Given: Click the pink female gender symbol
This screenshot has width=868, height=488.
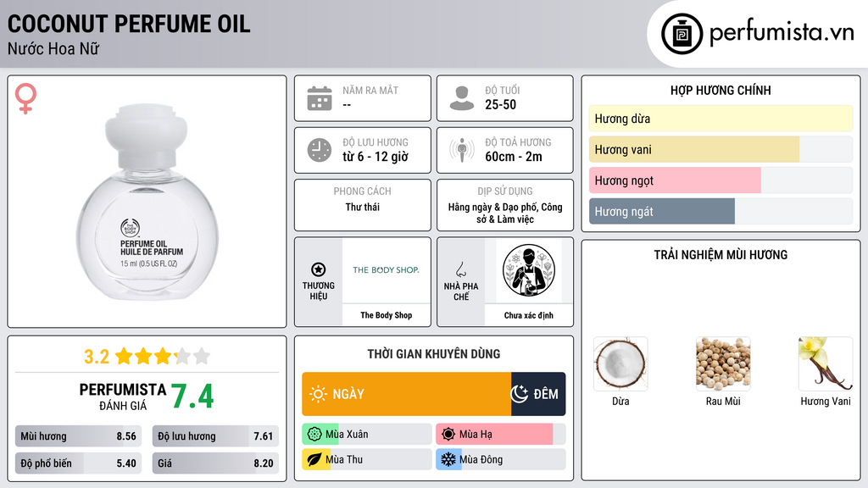Looking at the screenshot, I should point(25,98).
